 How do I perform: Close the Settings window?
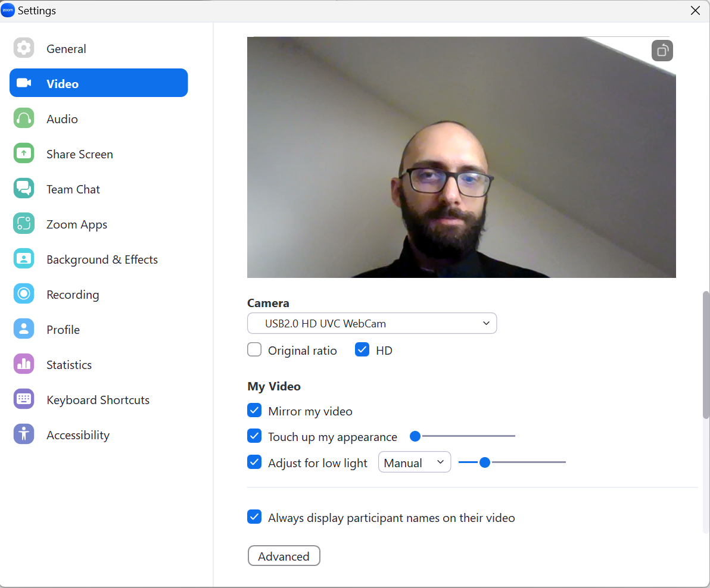pos(696,10)
